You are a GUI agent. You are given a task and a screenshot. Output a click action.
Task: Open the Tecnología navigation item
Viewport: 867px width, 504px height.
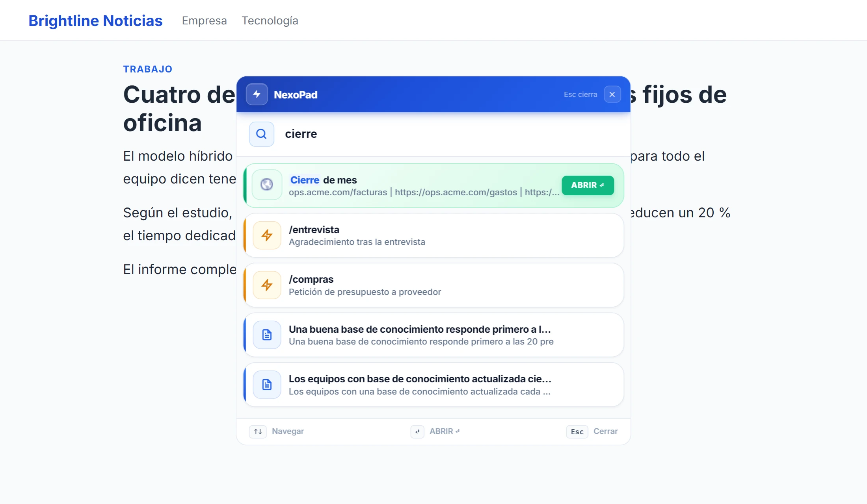tap(270, 20)
